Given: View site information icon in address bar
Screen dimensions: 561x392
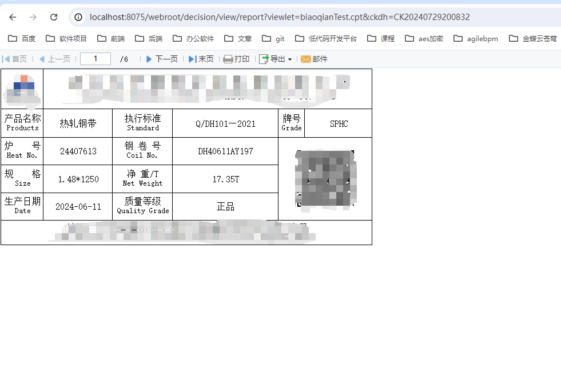Looking at the screenshot, I should [78, 17].
